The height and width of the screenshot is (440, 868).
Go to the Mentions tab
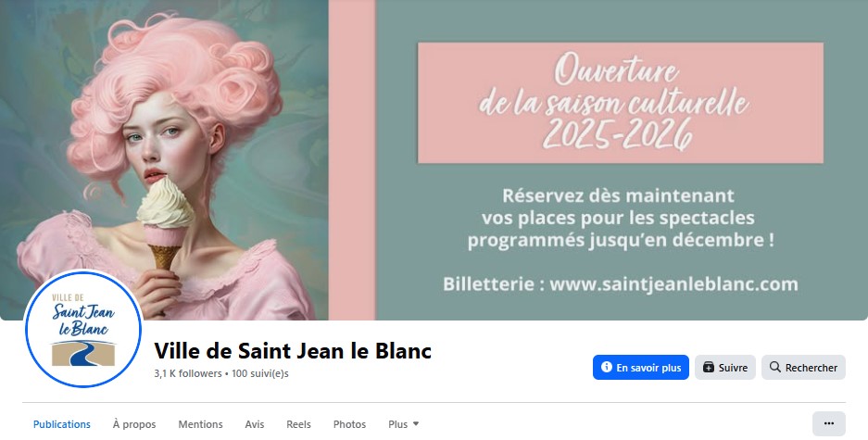point(200,424)
